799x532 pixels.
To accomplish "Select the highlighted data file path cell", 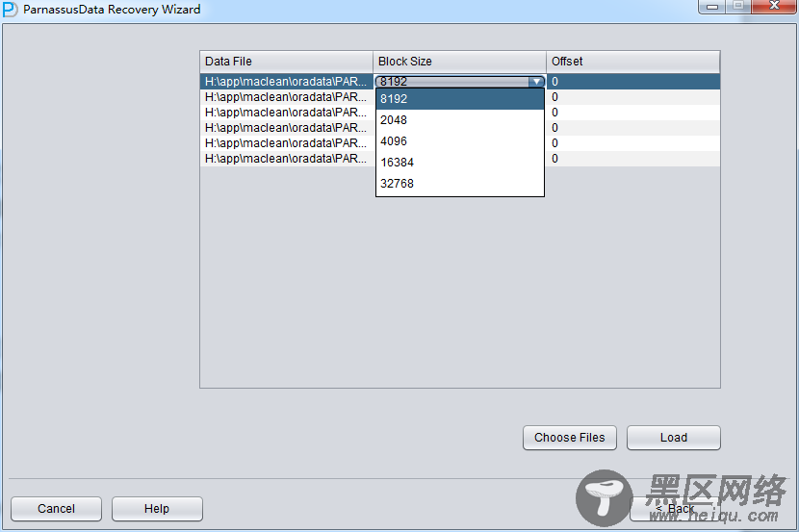I will [286, 82].
